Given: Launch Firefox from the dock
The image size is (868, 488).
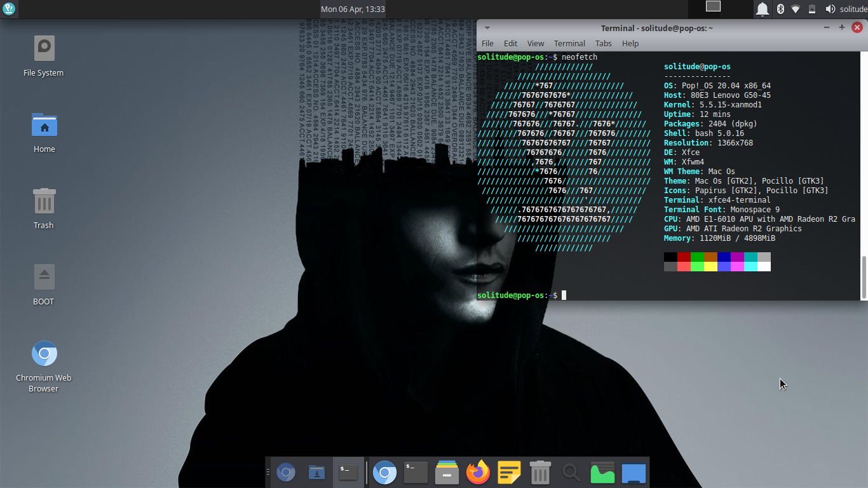Looking at the screenshot, I should pos(477,472).
